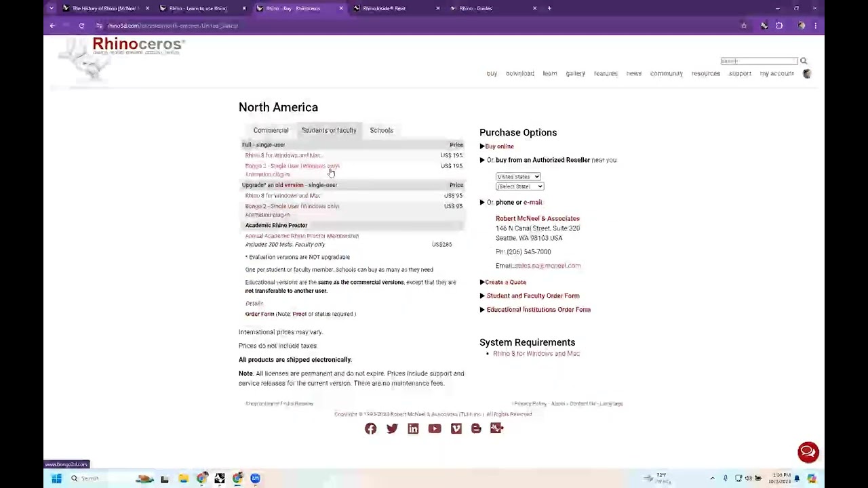The image size is (868, 488).
Task: Open Rhino's Vimeo page from the footer
Action: pyautogui.click(x=456, y=428)
